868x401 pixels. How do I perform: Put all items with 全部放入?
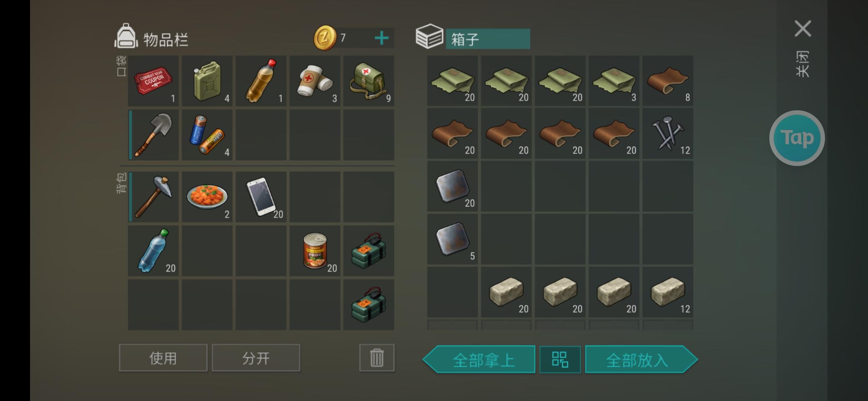point(641,359)
